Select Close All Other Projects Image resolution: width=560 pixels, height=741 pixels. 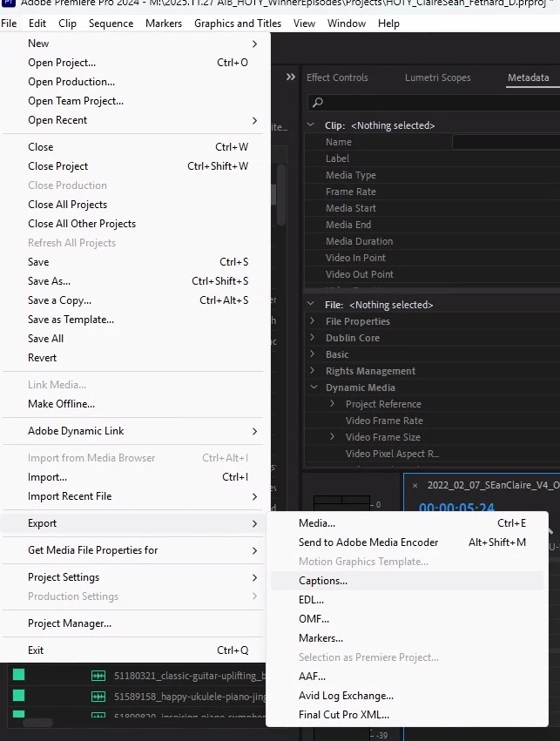pos(132,224)
